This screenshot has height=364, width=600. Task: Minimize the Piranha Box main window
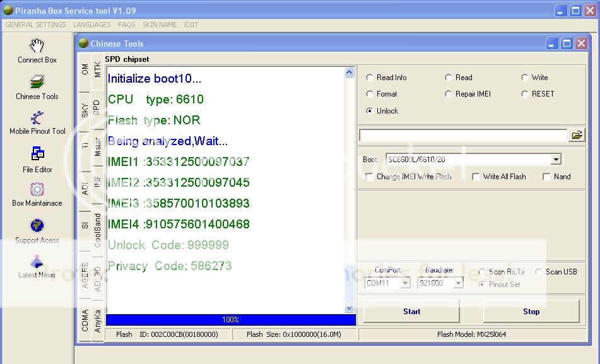561,11
